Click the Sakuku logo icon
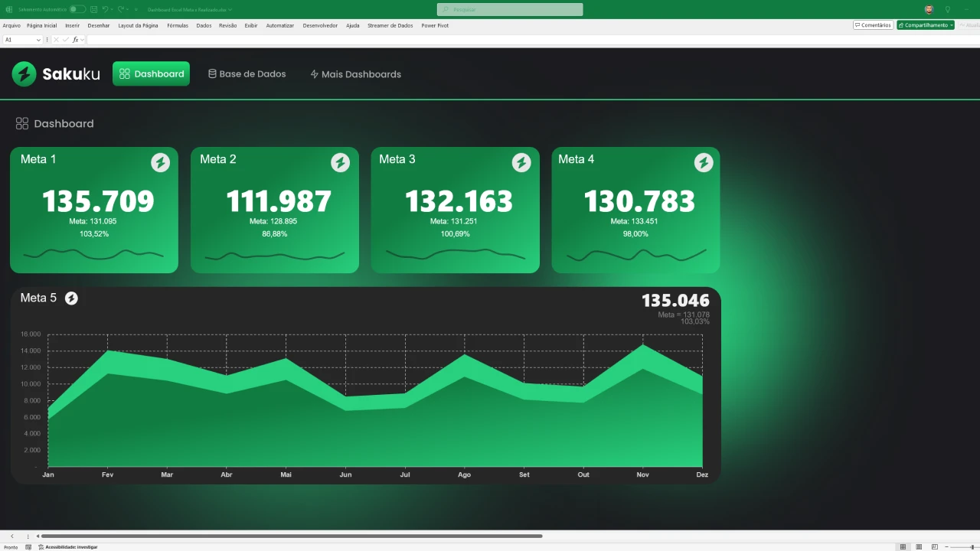Image resolution: width=980 pixels, height=551 pixels. click(x=24, y=74)
